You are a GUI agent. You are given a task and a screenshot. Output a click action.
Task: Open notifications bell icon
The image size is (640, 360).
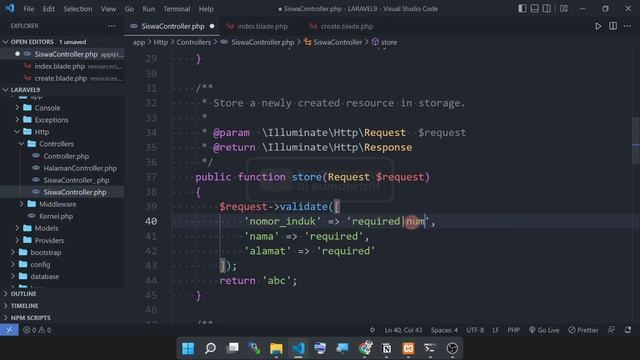628,330
